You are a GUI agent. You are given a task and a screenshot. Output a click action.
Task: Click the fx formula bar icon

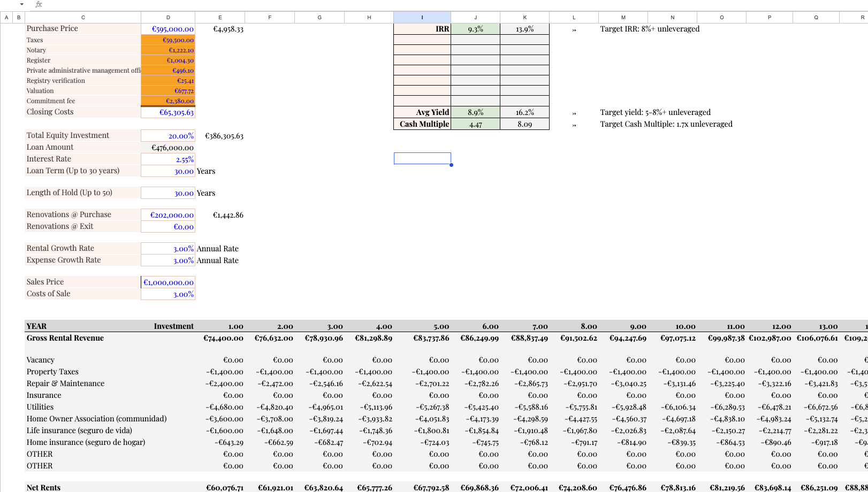[39, 4]
